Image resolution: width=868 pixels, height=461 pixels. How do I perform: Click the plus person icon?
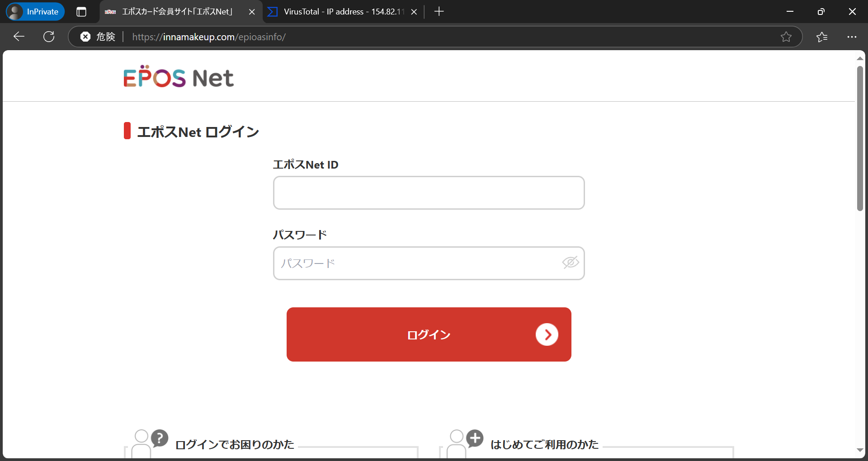[466, 444]
